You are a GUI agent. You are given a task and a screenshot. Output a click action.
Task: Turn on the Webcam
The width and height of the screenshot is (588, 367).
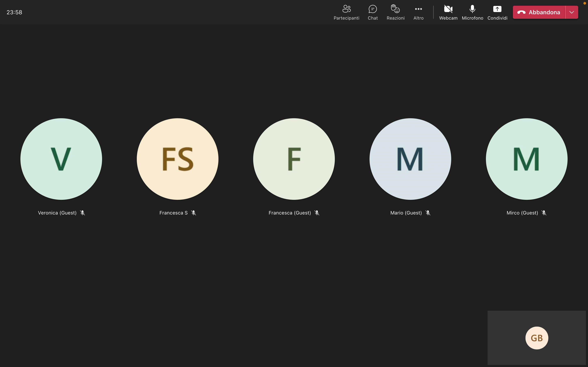[x=448, y=12]
